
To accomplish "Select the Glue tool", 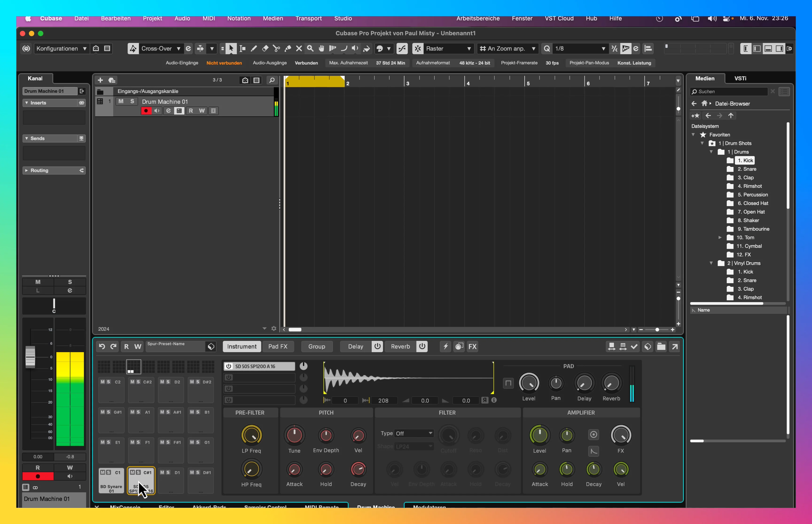I will (x=288, y=49).
